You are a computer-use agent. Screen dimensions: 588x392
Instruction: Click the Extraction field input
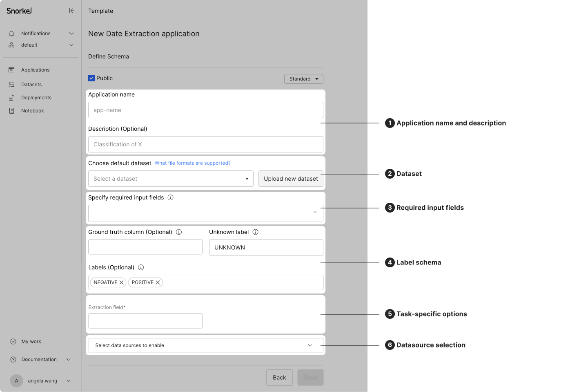coord(145,321)
